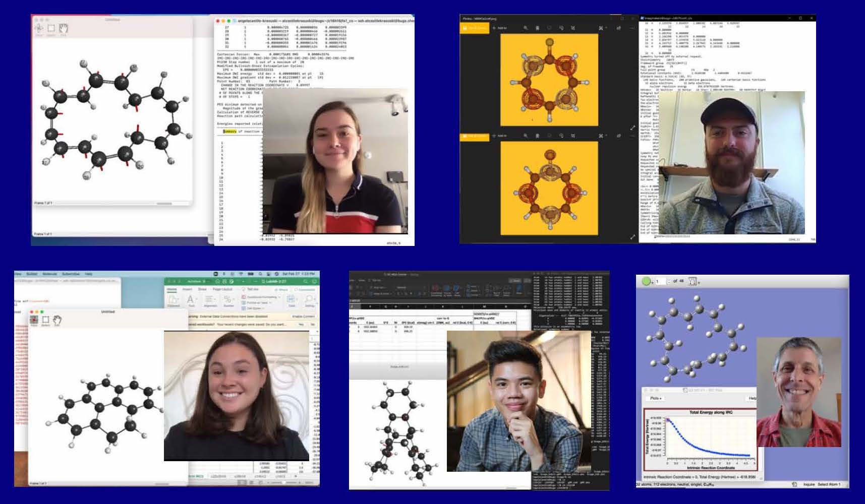Open Conditional Formatting dropdown in Excel
This screenshot has width=865, height=504.
coord(261,297)
